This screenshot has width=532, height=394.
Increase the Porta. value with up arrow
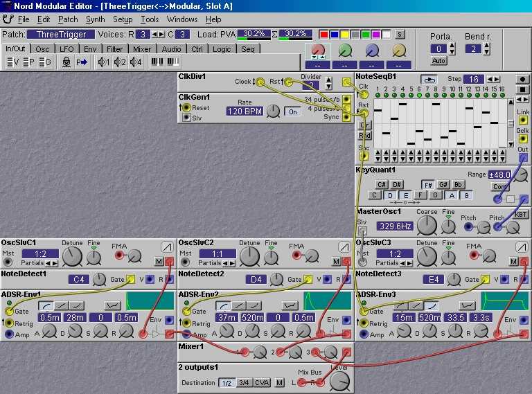pos(450,46)
